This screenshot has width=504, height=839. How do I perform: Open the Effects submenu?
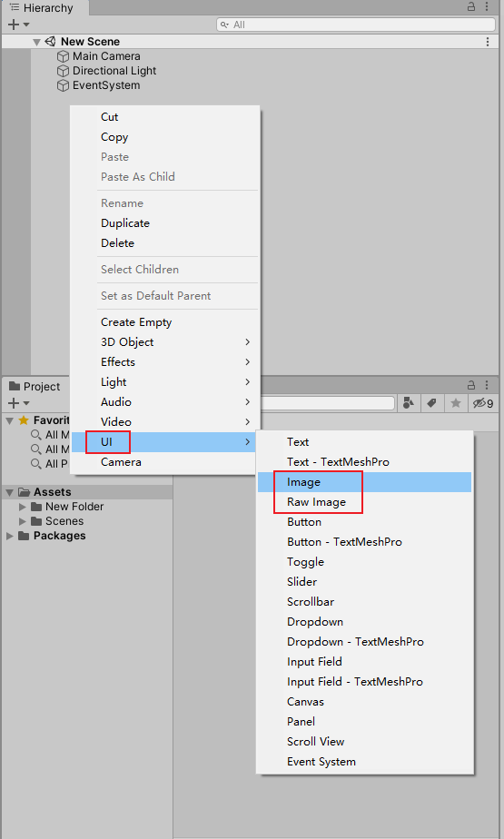[165, 361]
